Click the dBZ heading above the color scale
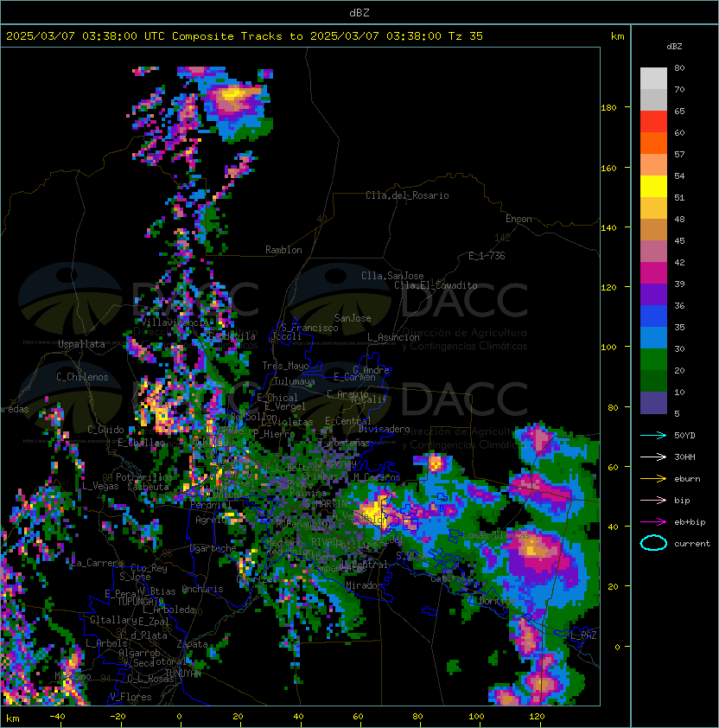The image size is (719, 728). 674,47
